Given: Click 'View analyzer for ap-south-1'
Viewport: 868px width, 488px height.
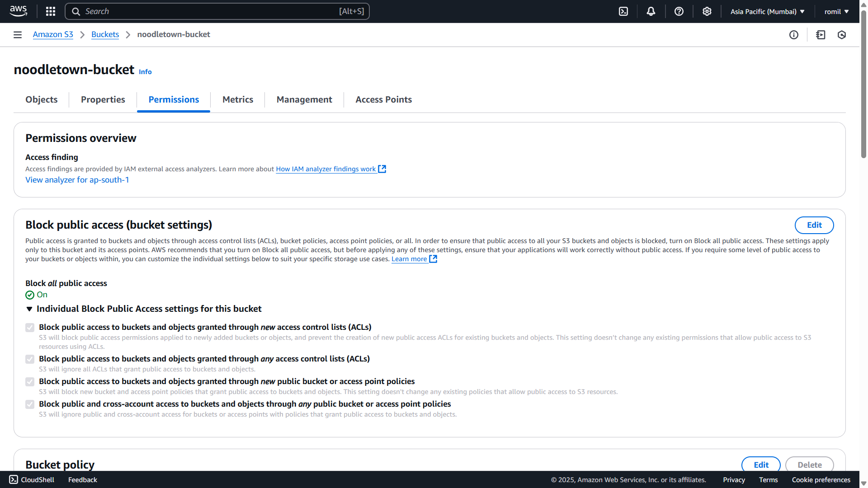Looking at the screenshot, I should (x=77, y=180).
